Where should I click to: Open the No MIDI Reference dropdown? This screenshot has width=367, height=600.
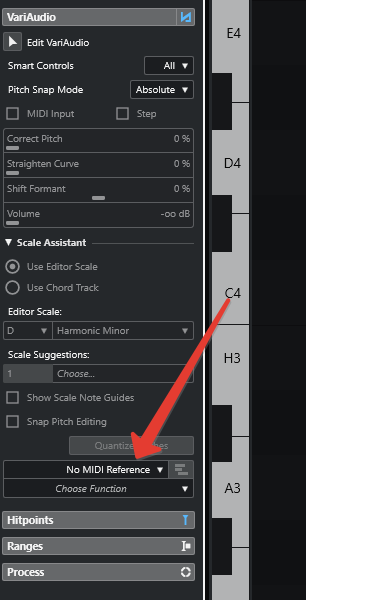86,470
